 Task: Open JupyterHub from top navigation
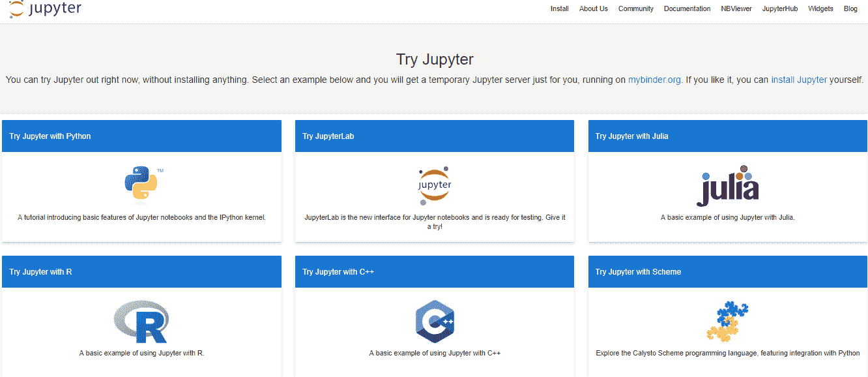click(x=779, y=9)
